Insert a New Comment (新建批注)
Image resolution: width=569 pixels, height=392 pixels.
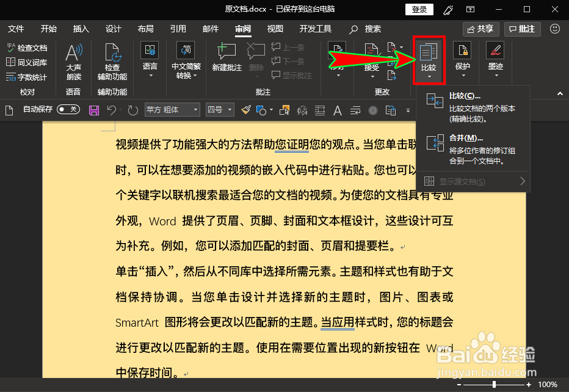tap(227, 58)
